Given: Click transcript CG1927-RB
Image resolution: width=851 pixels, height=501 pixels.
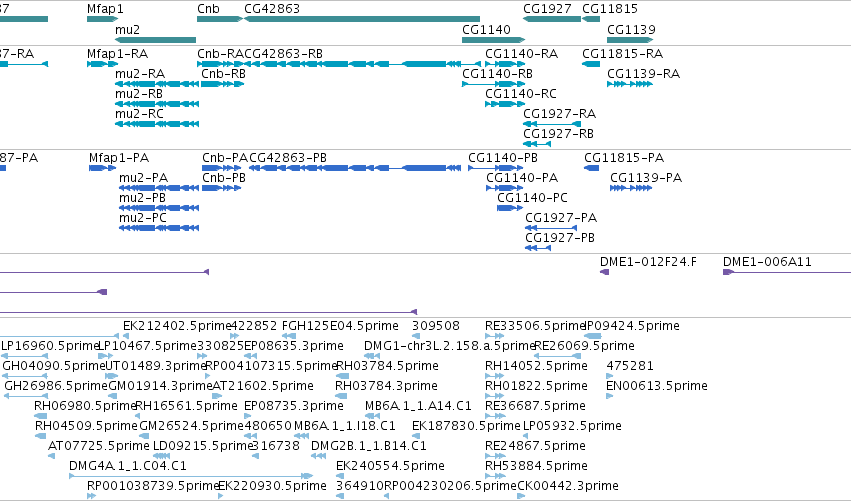Looking at the screenshot, I should pos(558,134).
